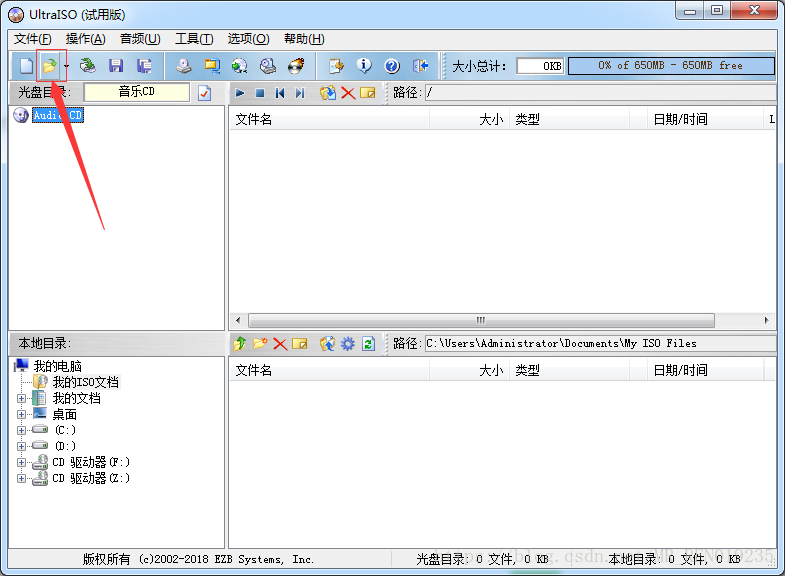This screenshot has width=785, height=576.
Task: Expand the (C:) drive node
Action: (x=21, y=430)
